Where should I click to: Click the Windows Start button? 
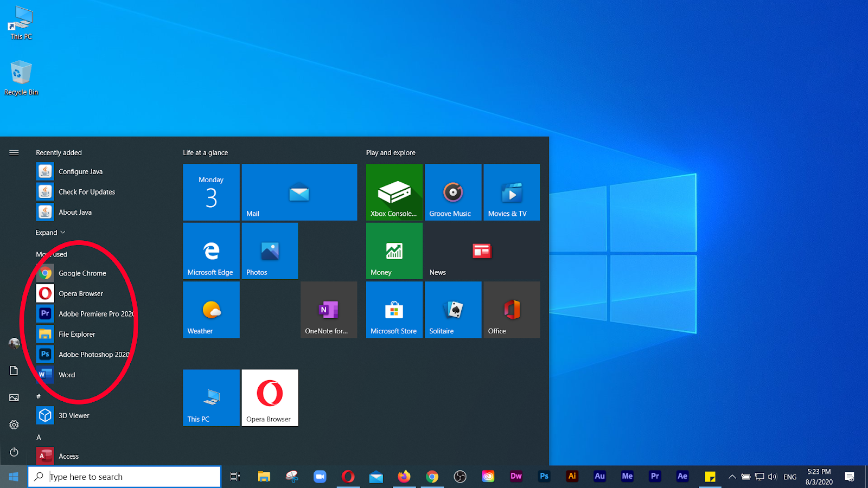pos(14,477)
